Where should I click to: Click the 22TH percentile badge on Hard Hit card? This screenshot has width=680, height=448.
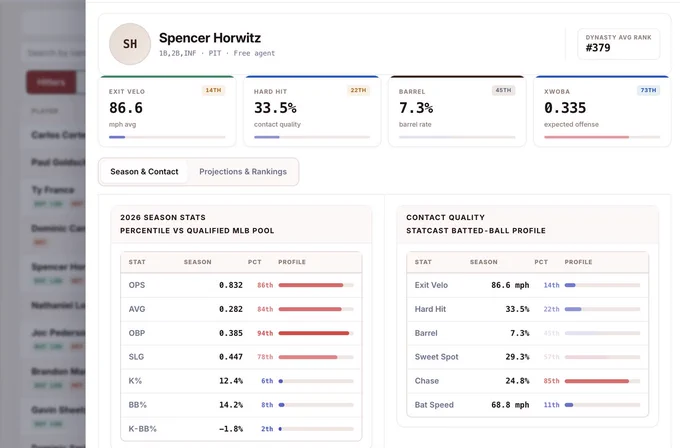pyautogui.click(x=358, y=90)
